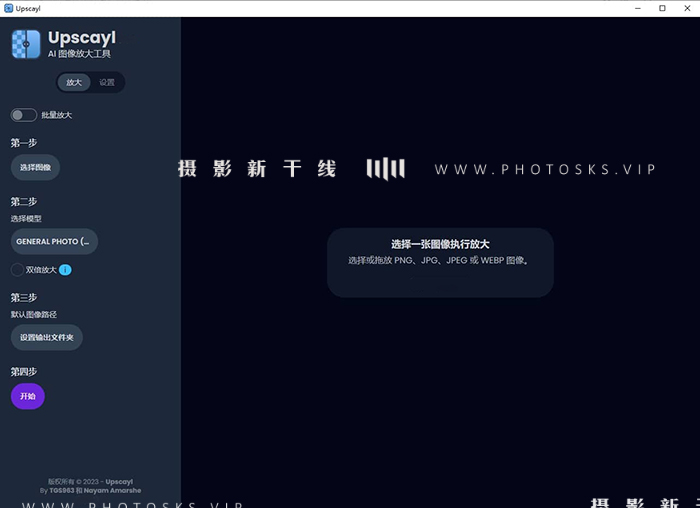Click the 第四步 step heading
This screenshot has width=700, height=508.
[x=24, y=371]
